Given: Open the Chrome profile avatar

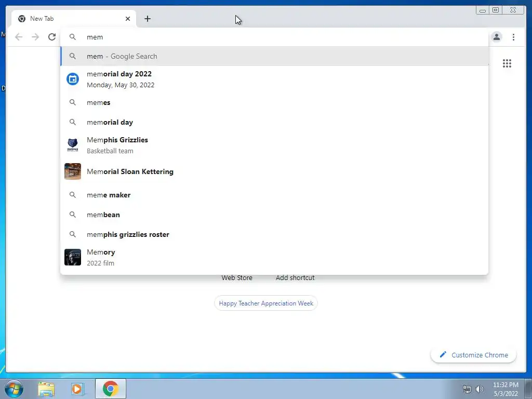Looking at the screenshot, I should [x=496, y=37].
